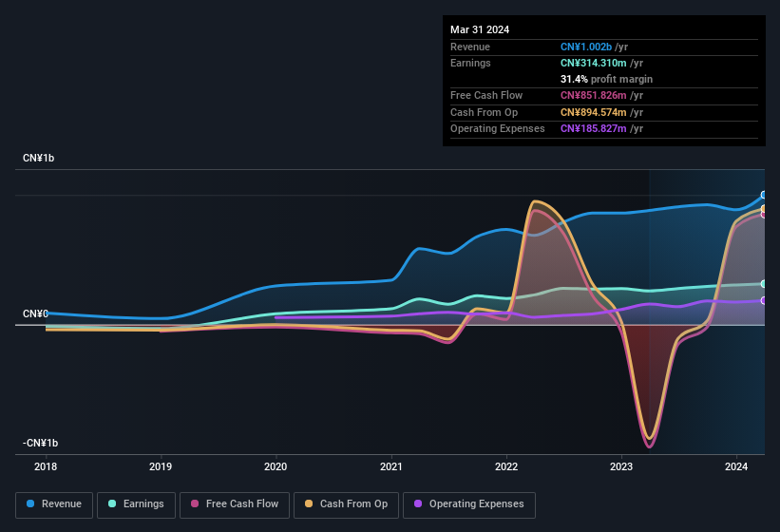Click the Operating Expenses label in tooltip
780x532 pixels.
[498, 129]
